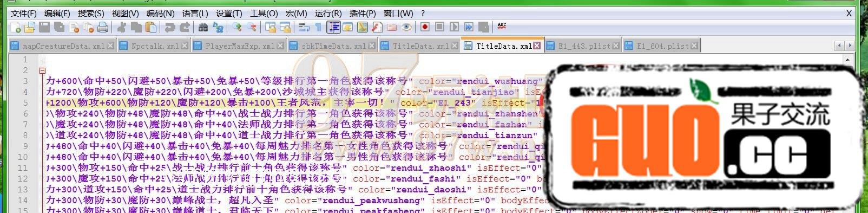Click the Print toolbar icon
Image resolution: width=868 pixels, height=213 pixels.
point(103,27)
